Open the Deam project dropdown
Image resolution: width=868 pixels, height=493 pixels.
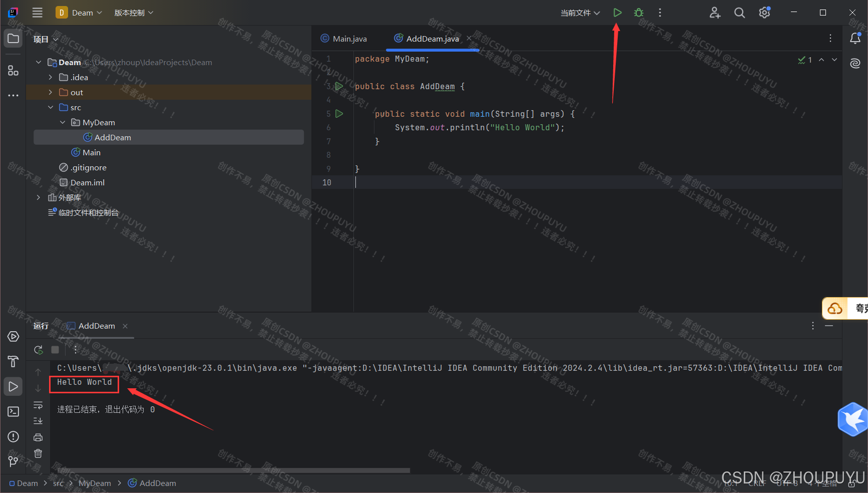[79, 13]
